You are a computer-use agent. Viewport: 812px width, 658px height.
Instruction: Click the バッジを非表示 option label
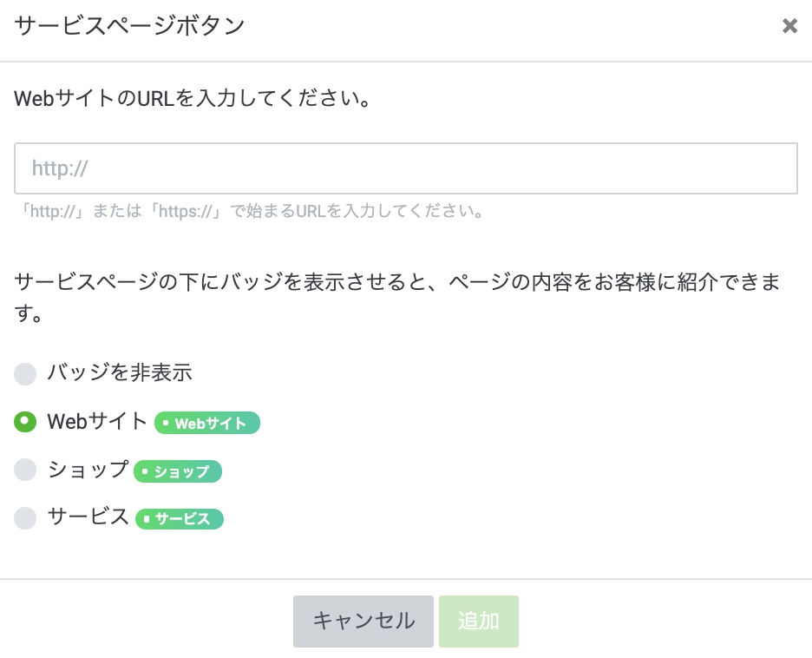click(119, 373)
